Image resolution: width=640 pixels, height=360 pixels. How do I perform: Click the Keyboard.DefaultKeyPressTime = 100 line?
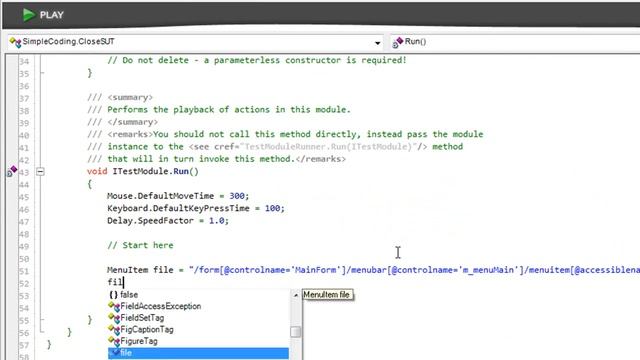click(x=196, y=209)
